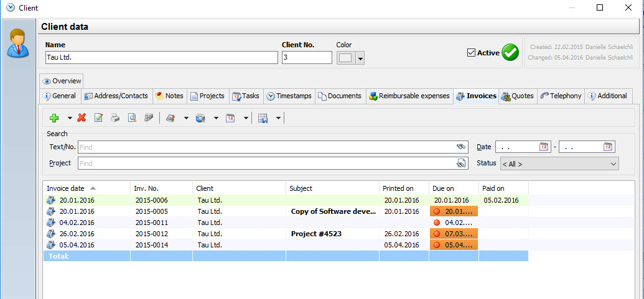Click the printer icon in the toolbar

tap(115, 117)
